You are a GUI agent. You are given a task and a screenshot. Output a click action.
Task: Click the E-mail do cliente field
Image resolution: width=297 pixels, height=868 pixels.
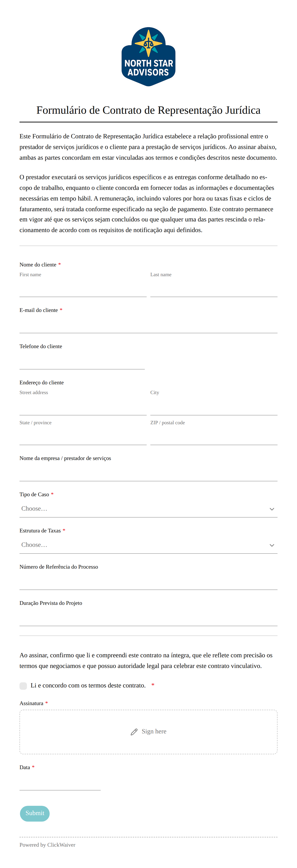[148, 325]
